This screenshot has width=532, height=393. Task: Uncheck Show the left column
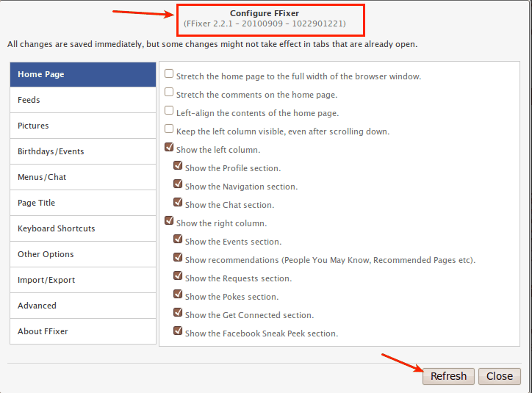point(169,147)
